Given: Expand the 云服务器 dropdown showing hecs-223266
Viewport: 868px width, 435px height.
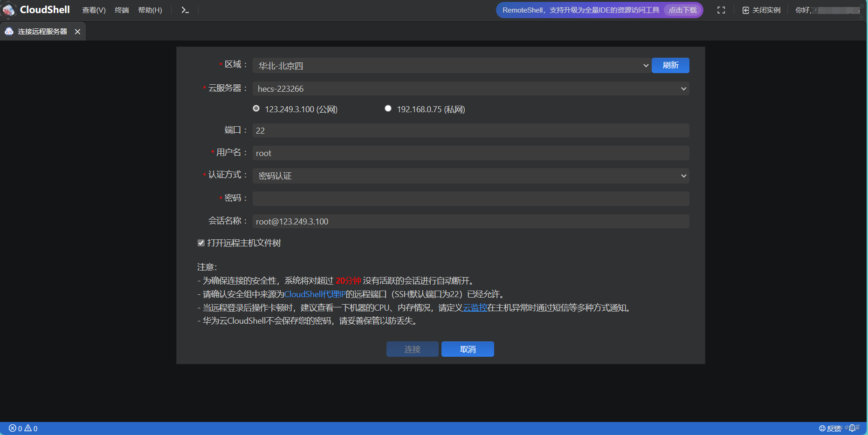Looking at the screenshot, I should [x=471, y=88].
